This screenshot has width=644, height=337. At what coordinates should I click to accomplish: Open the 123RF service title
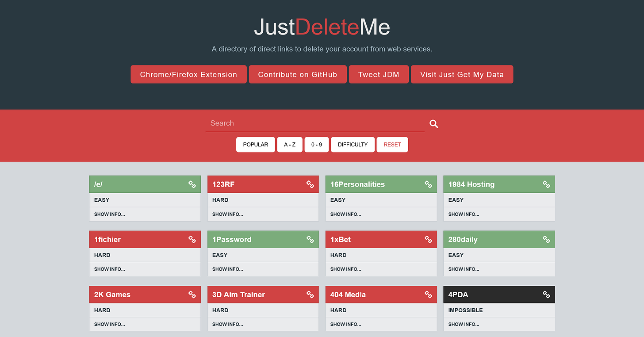(x=223, y=184)
